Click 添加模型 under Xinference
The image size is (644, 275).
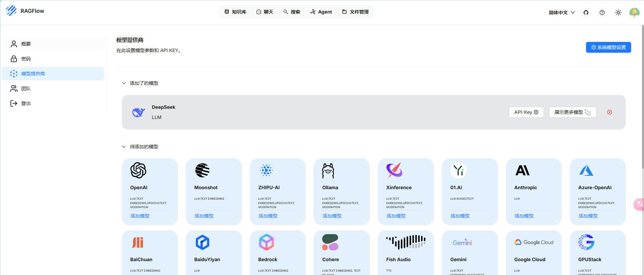[x=396, y=216]
